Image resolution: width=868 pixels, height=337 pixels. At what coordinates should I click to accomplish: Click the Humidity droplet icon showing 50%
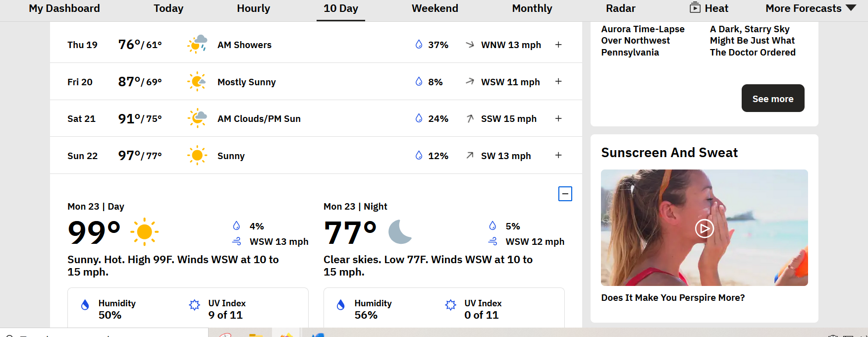coord(85,305)
